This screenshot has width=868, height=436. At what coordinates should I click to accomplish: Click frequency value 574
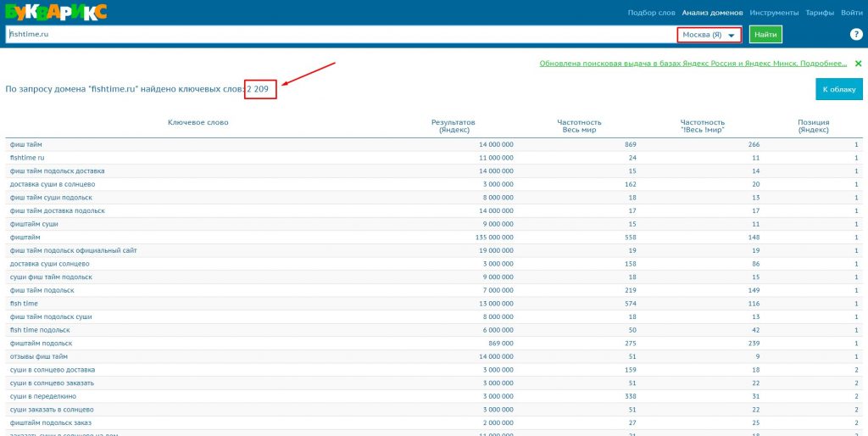(631, 304)
